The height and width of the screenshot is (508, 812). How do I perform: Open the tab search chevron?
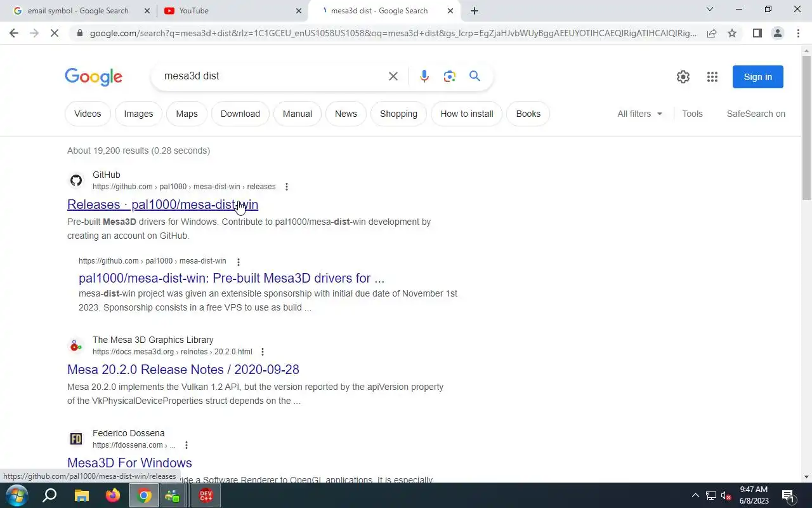tap(710, 10)
